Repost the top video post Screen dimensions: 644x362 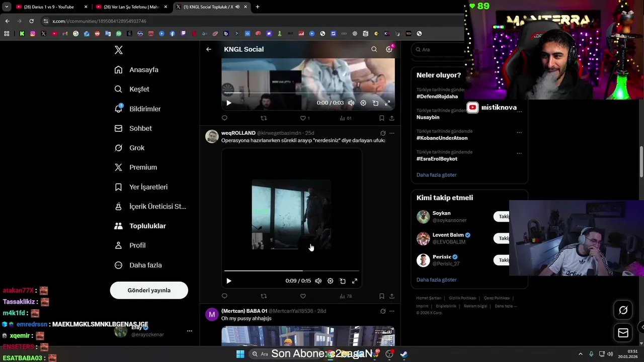coord(264,118)
